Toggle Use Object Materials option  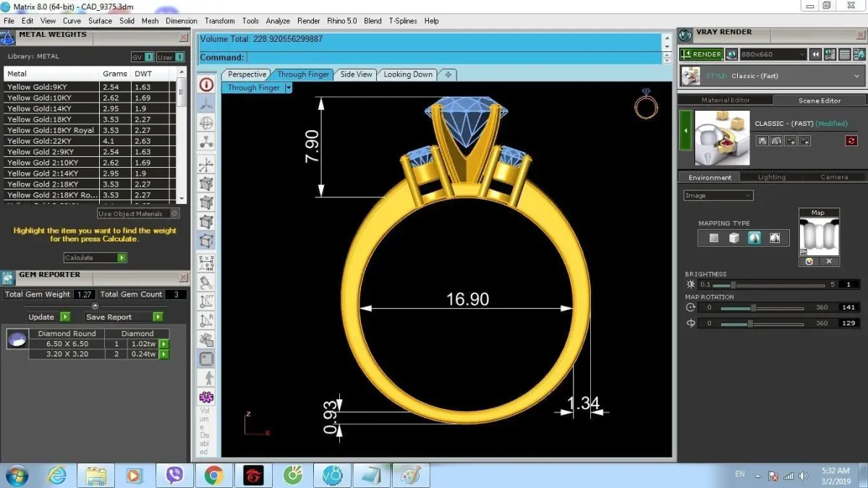[138, 214]
